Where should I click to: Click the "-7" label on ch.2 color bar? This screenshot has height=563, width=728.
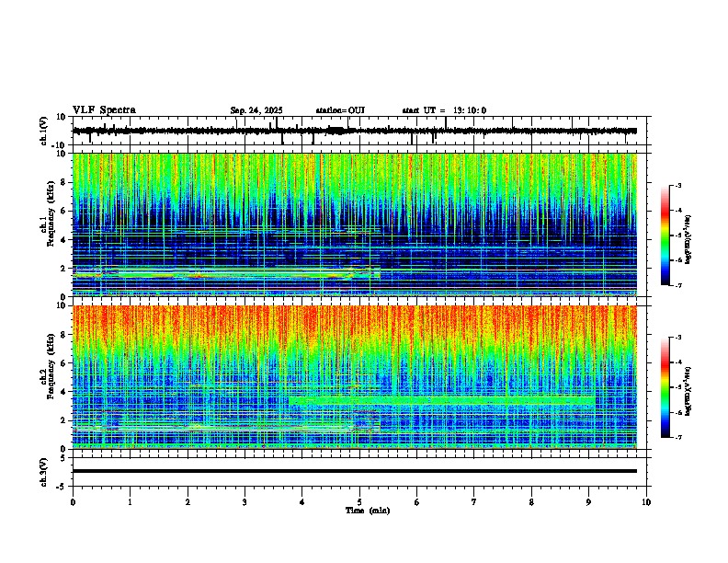point(678,438)
